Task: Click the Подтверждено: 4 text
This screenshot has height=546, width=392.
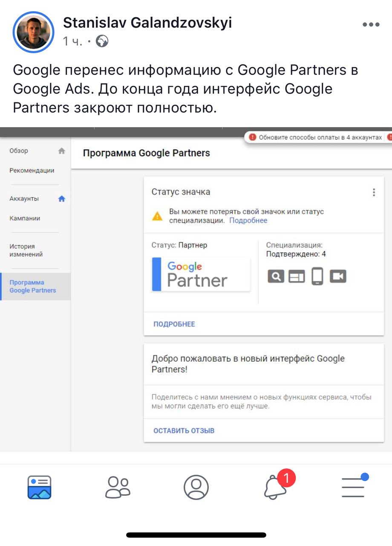Action: 296,254
